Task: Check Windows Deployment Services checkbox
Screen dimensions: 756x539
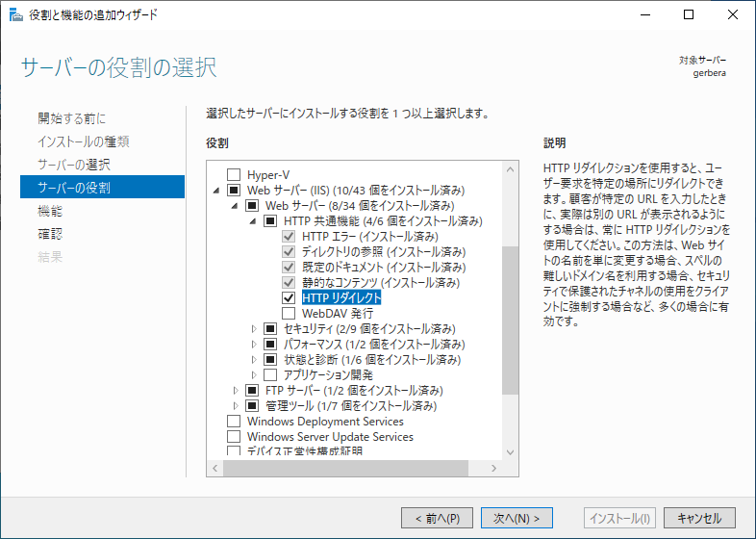Action: coord(234,422)
